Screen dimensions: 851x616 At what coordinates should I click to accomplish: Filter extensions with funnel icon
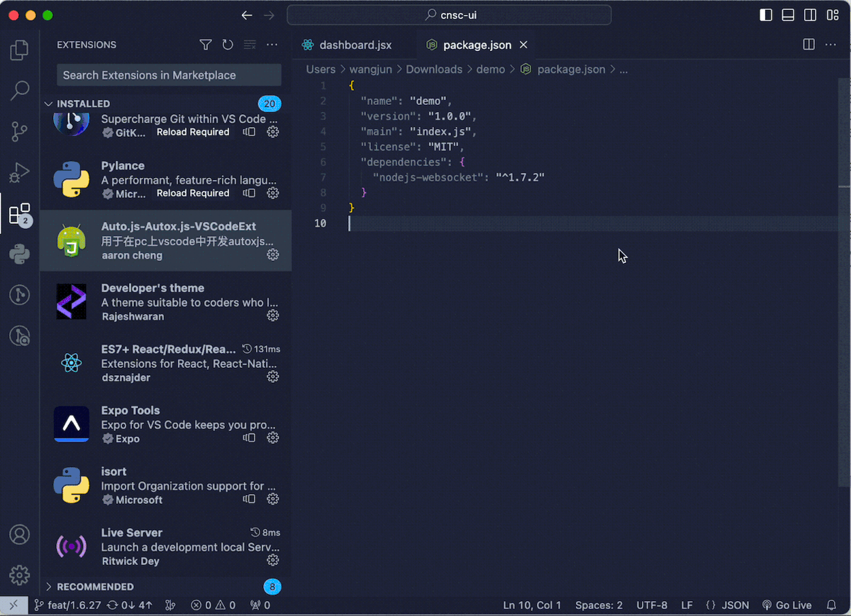(206, 45)
